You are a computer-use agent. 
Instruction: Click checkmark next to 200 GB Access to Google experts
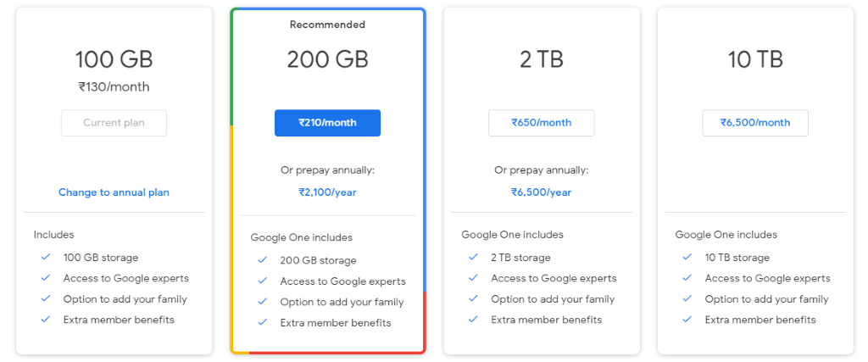(263, 281)
